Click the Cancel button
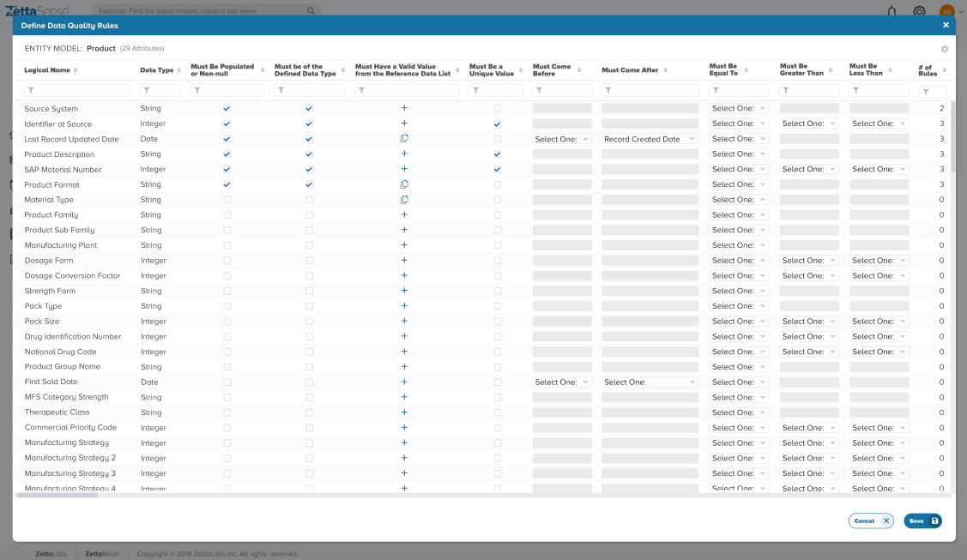This screenshot has height=560, width=967. [870, 521]
